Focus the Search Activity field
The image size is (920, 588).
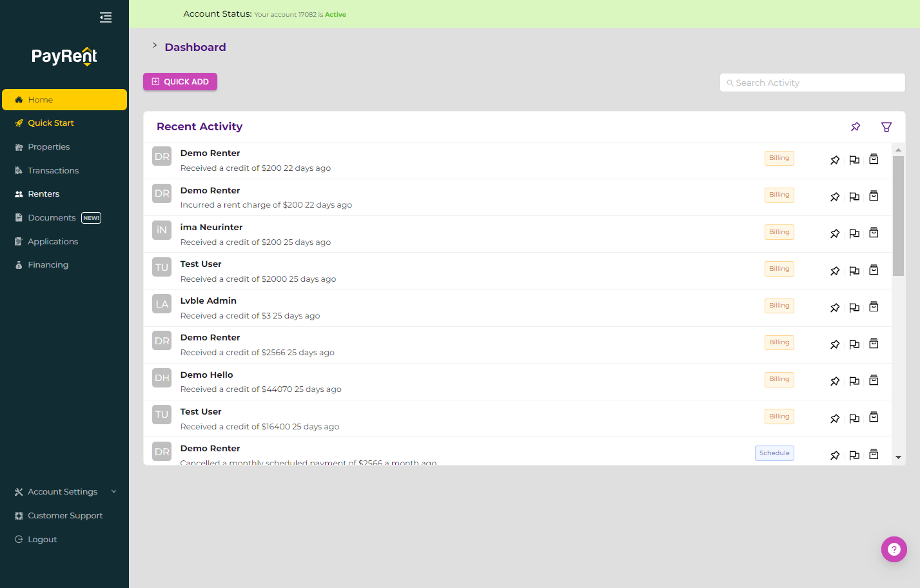point(812,83)
